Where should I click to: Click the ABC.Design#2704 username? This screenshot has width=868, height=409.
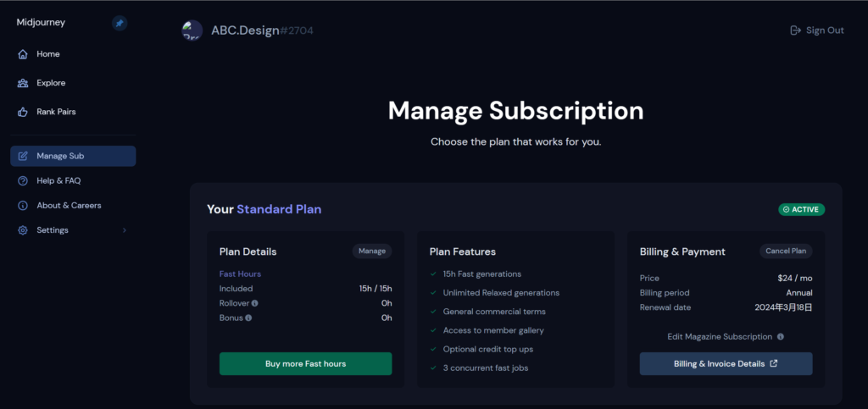click(x=263, y=30)
